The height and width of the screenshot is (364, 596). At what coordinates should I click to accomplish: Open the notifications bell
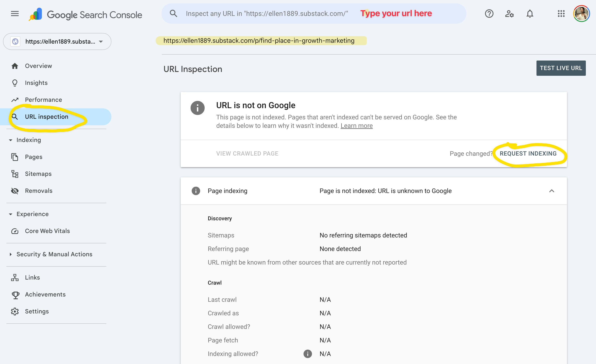[x=530, y=14]
